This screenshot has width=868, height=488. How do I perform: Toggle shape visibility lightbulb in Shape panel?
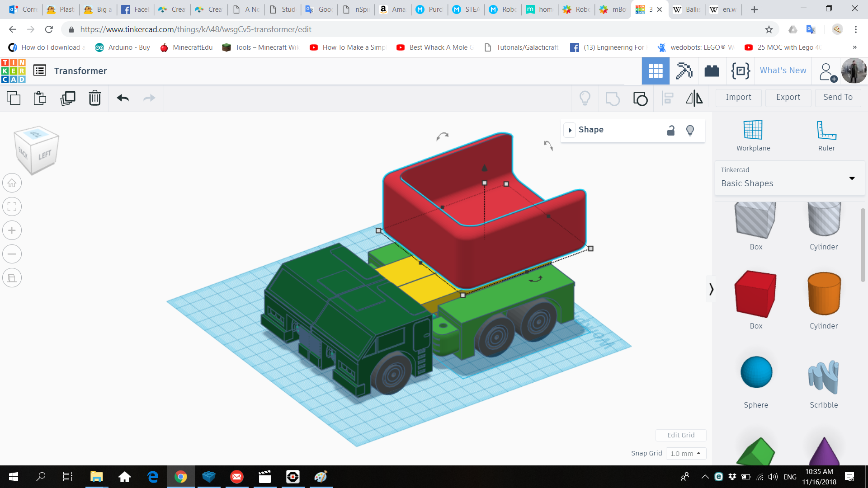(690, 130)
